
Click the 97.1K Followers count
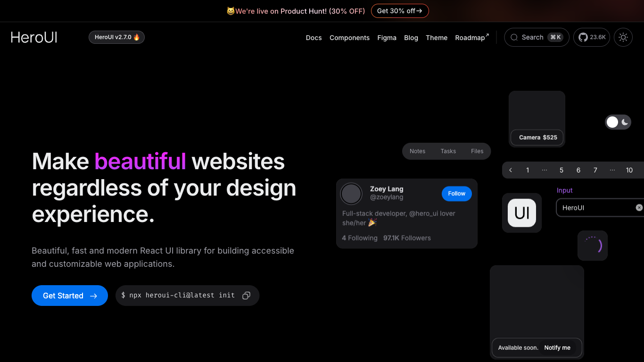(407, 238)
